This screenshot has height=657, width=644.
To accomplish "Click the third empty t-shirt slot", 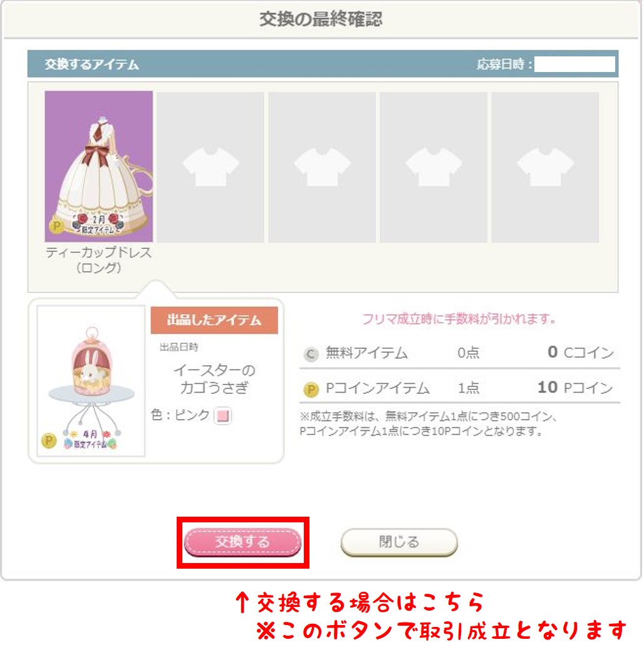I will [322, 167].
